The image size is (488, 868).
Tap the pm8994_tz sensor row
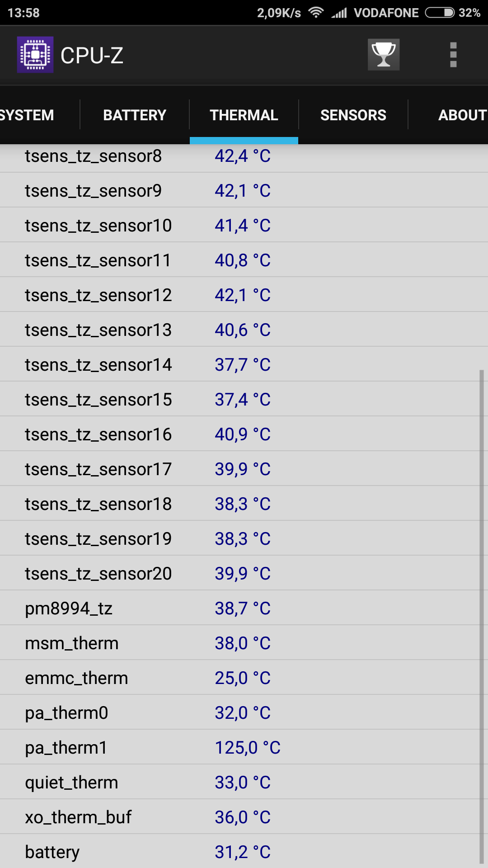click(x=239, y=608)
